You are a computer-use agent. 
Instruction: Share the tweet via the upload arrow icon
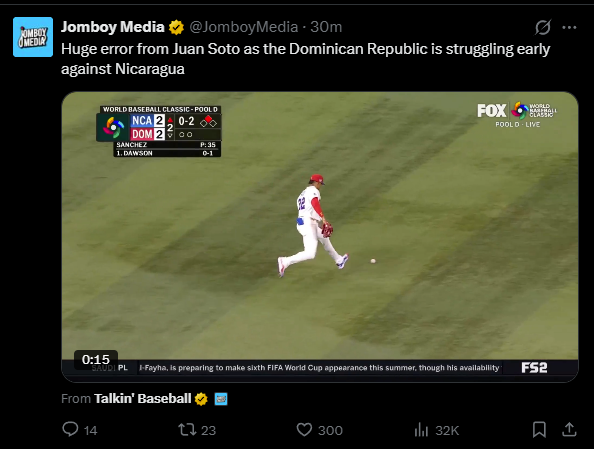click(x=569, y=430)
